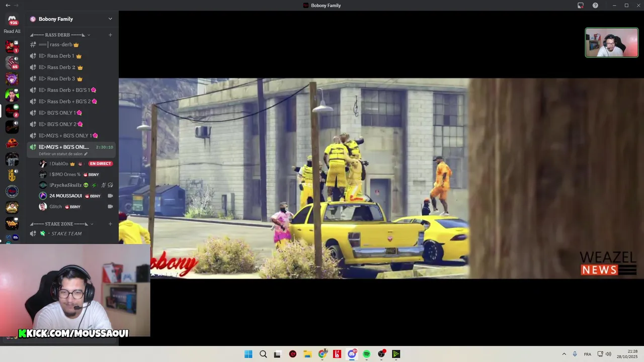Open Spotify from the taskbar
The image size is (644, 362).
coord(367,354)
